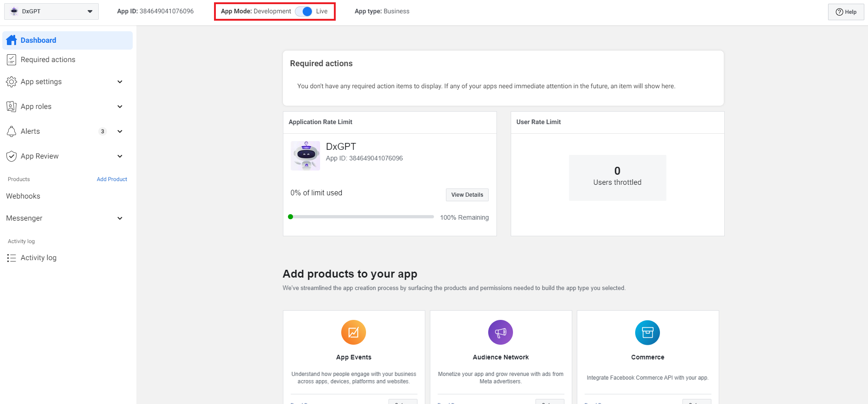
Task: Click the Required actions checklist icon
Action: point(11,60)
